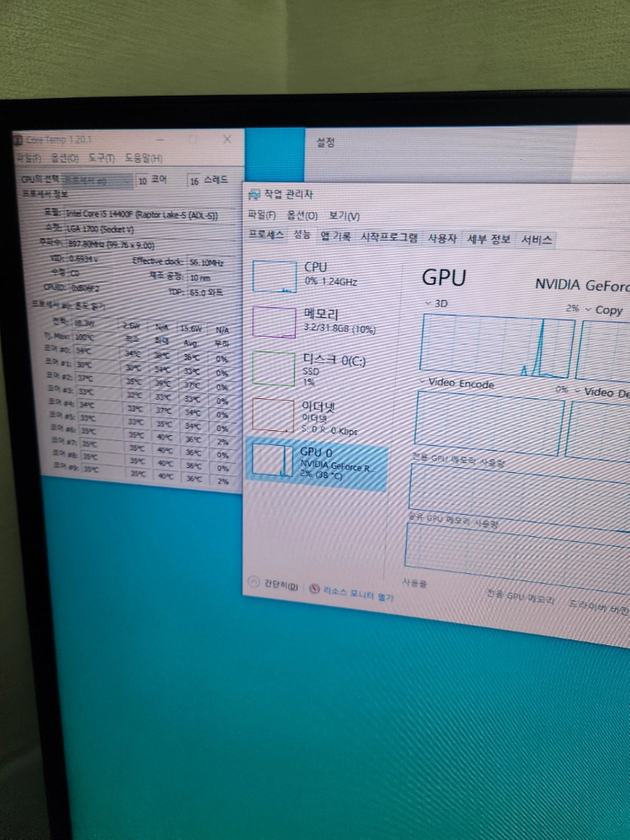630x840 pixels.
Task: Select the 이더넷 sidebar entry
Action: [318, 415]
